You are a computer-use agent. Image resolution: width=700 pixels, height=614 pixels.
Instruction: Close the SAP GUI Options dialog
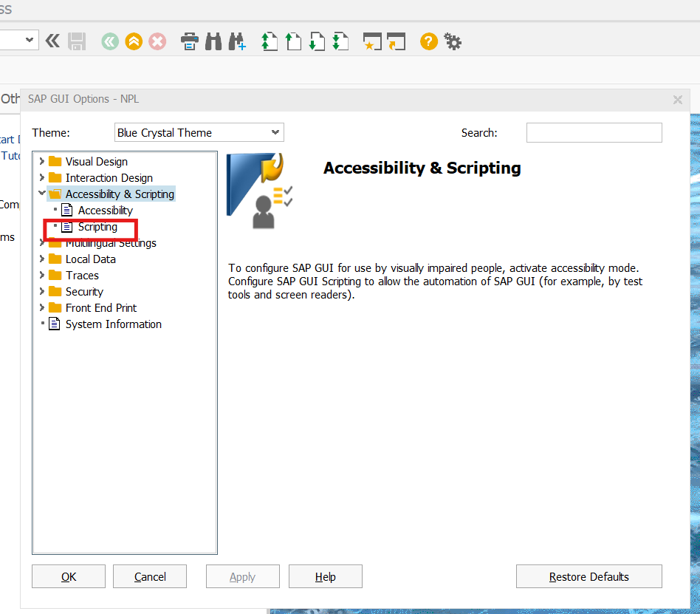tap(678, 100)
